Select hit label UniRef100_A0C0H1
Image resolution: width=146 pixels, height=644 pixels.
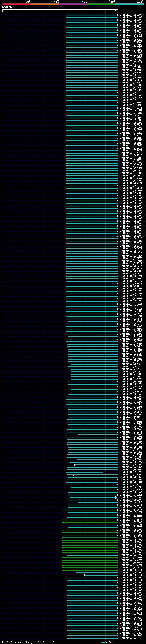point(131,457)
